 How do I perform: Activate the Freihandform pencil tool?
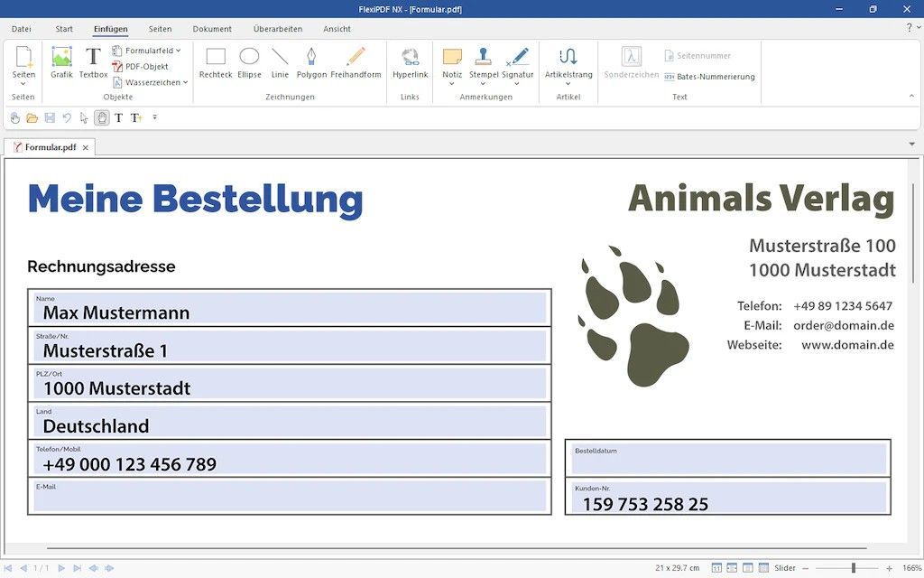click(356, 61)
